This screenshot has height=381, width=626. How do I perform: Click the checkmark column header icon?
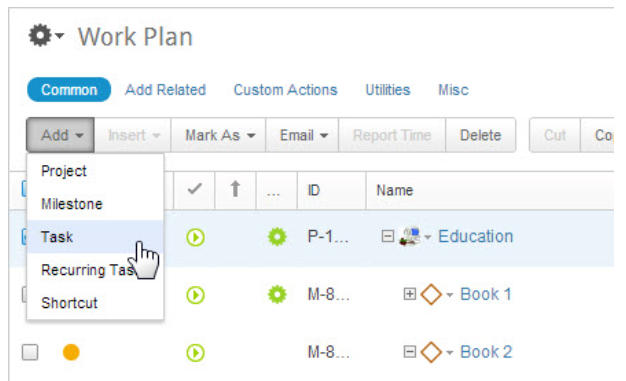coord(194,189)
